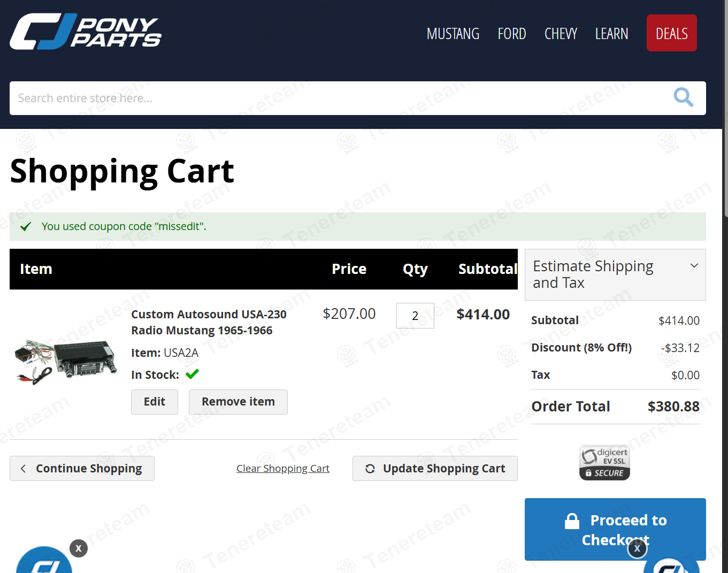Click the Item: USA2A text
This screenshot has height=573, width=728.
pos(165,353)
